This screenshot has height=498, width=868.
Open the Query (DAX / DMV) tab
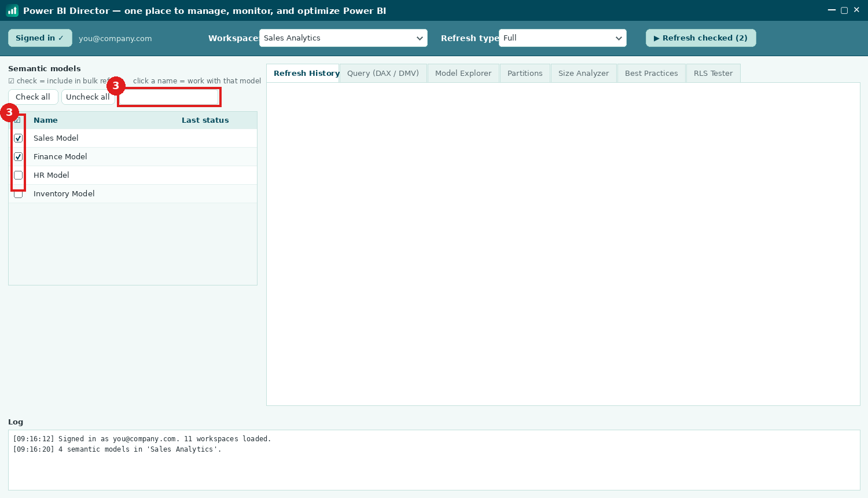383,74
